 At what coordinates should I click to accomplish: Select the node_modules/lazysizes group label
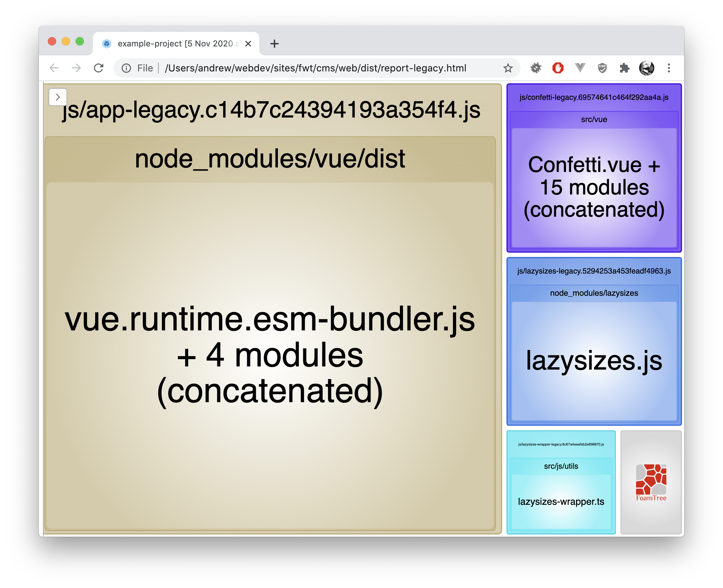point(594,293)
